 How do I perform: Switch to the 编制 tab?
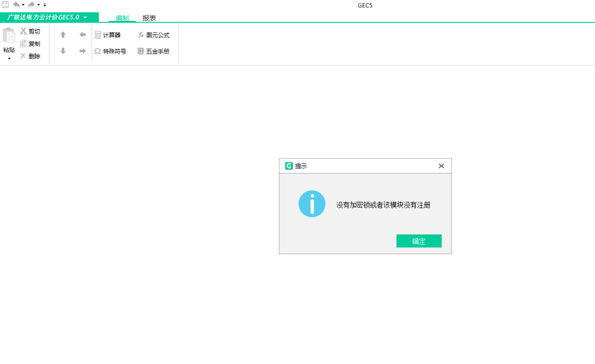pos(122,18)
